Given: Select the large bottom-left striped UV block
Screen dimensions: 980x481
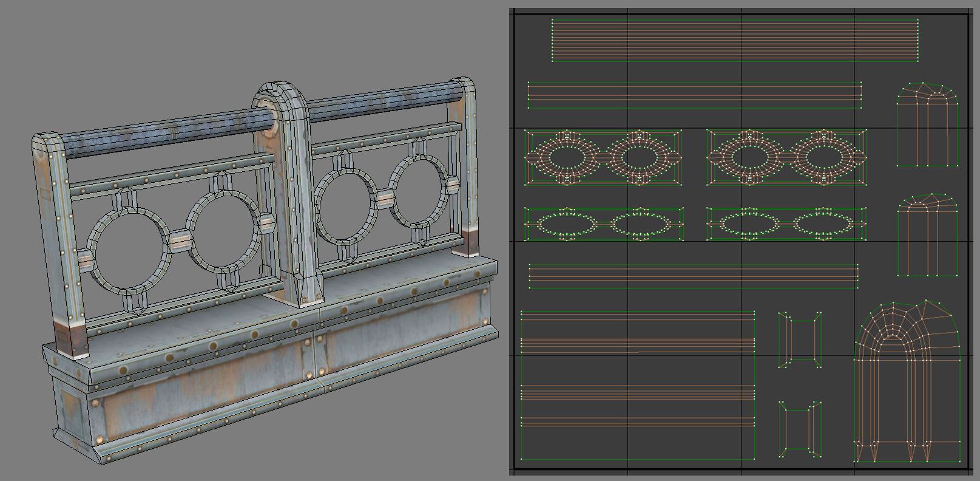Looking at the screenshot, I should (x=637, y=386).
